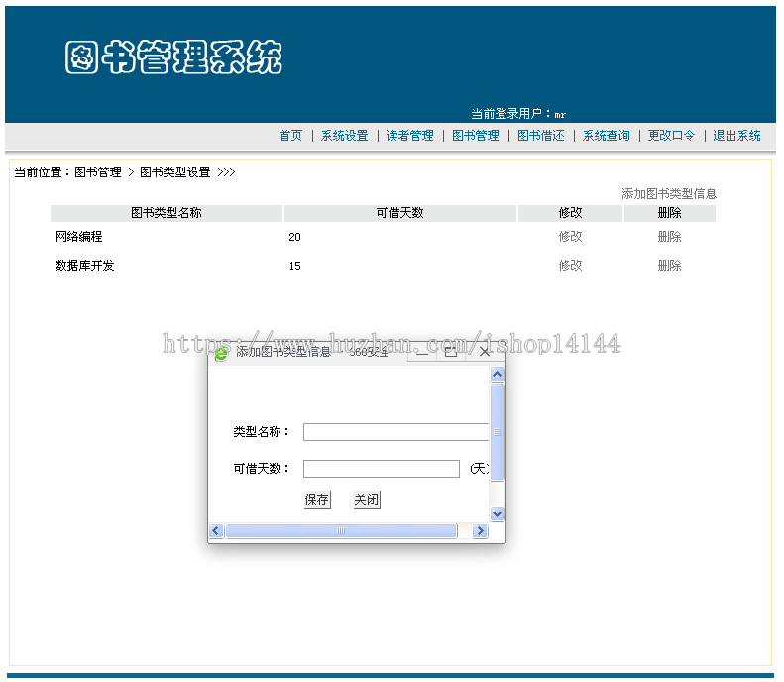Click the 当前登录用户 mr label
Image resolution: width=784 pixels, height=682 pixels.
(x=518, y=114)
